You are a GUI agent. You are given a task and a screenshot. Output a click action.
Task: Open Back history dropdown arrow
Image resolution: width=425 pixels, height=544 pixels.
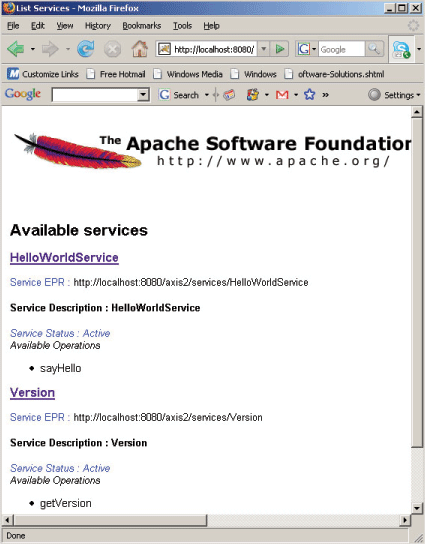33,49
